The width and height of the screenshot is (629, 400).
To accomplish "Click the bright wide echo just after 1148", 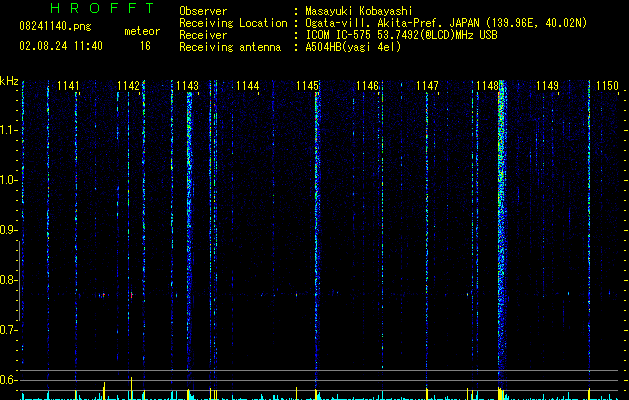I will coord(501,237).
